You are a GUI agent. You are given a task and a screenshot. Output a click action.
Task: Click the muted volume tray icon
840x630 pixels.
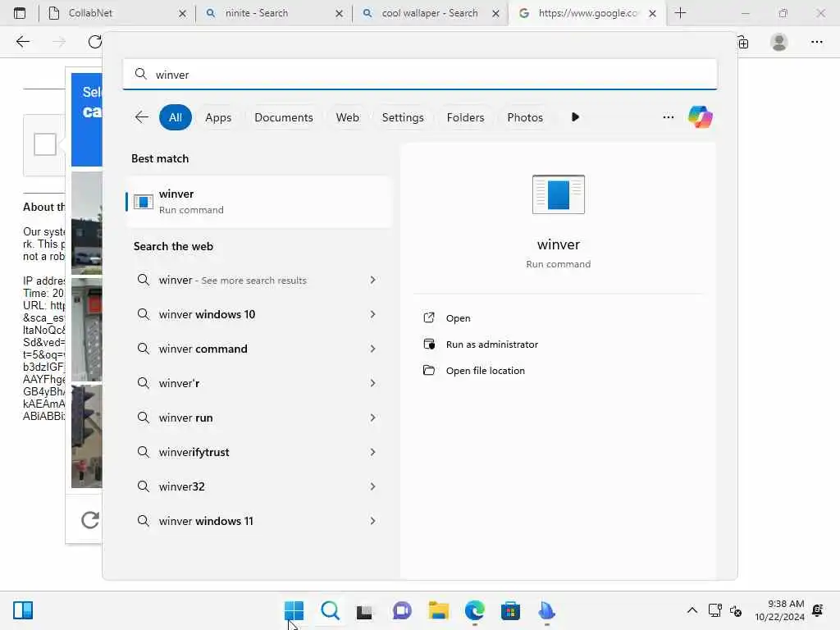point(736,610)
